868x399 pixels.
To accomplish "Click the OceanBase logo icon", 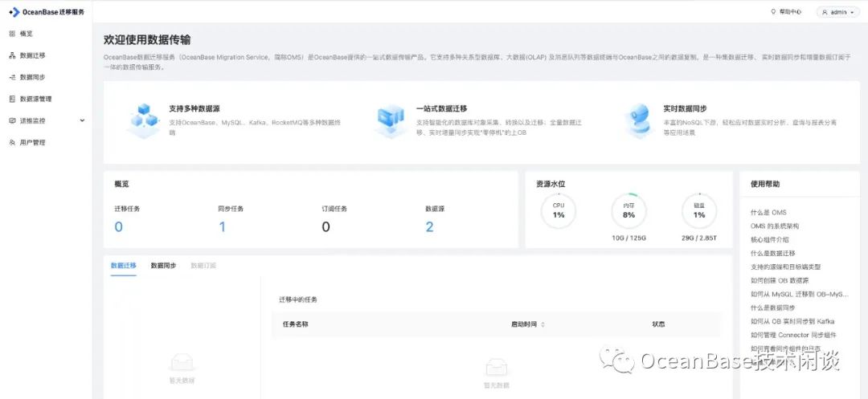I will (14, 11).
